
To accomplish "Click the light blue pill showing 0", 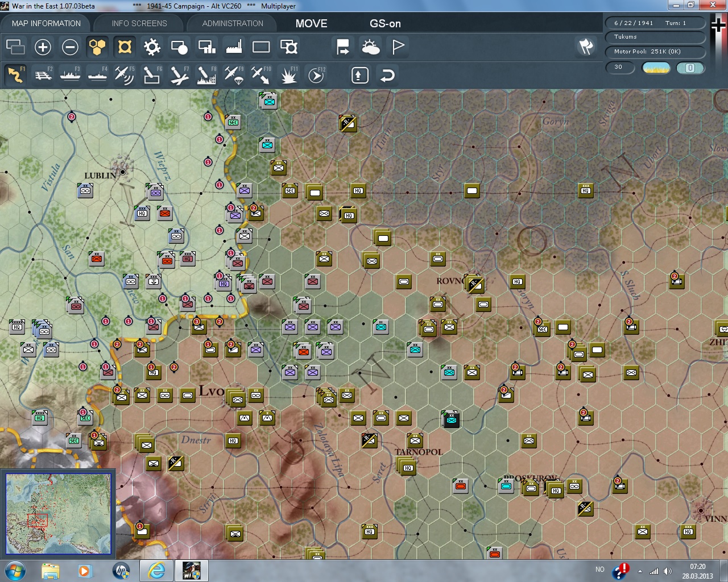I will click(690, 68).
